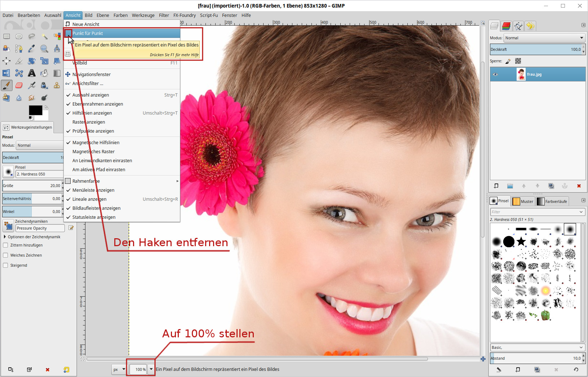Image resolution: width=588 pixels, height=377 pixels.
Task: Select the Move tool
Action: pos(6,61)
